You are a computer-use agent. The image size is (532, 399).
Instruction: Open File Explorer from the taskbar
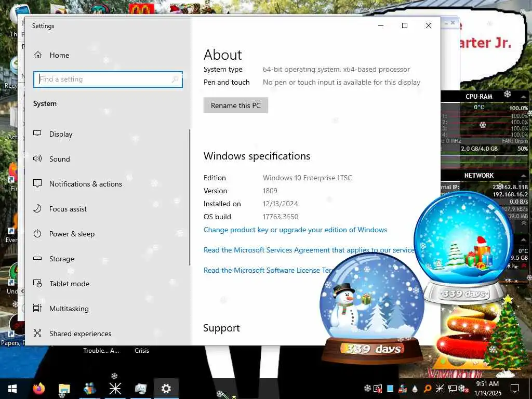64,389
